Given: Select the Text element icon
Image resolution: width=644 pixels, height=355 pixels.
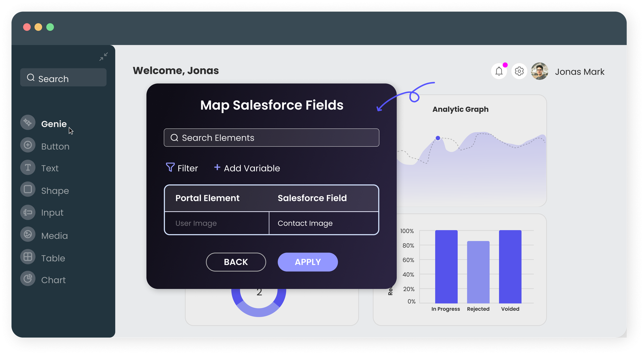Looking at the screenshot, I should (28, 167).
